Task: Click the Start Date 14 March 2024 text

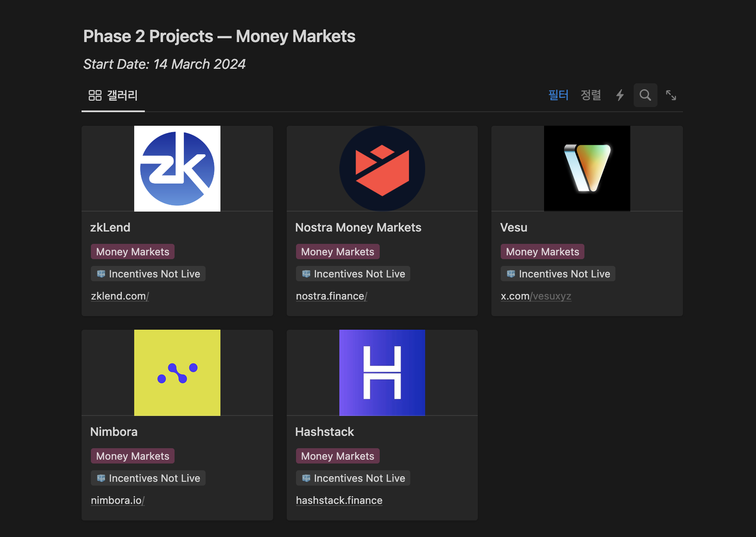Action: pos(164,64)
